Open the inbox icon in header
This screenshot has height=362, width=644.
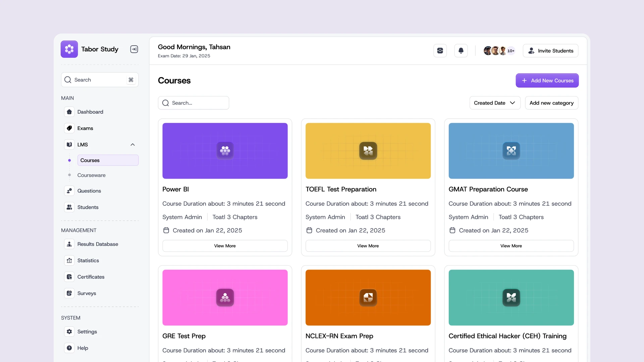pos(440,51)
